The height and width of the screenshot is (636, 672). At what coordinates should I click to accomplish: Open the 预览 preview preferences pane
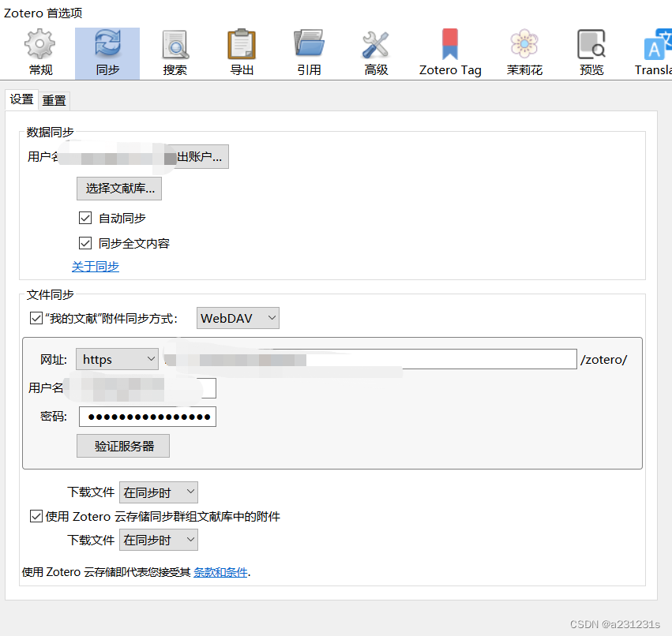pyautogui.click(x=591, y=54)
